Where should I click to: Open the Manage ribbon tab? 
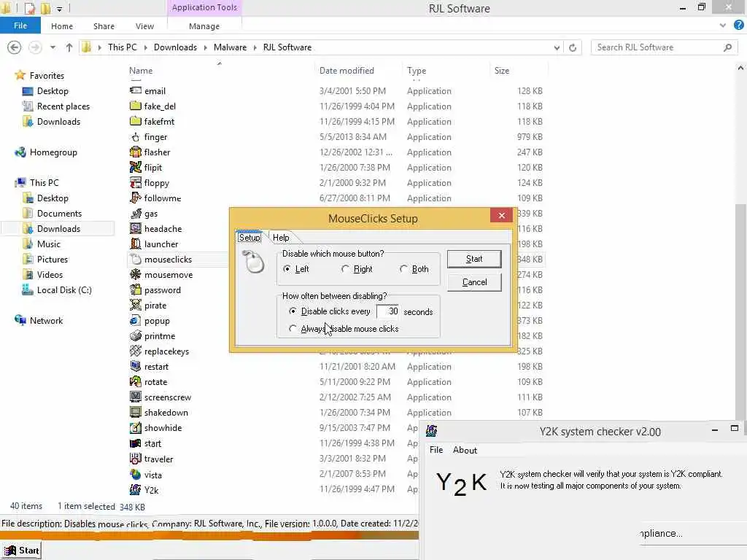204,26
